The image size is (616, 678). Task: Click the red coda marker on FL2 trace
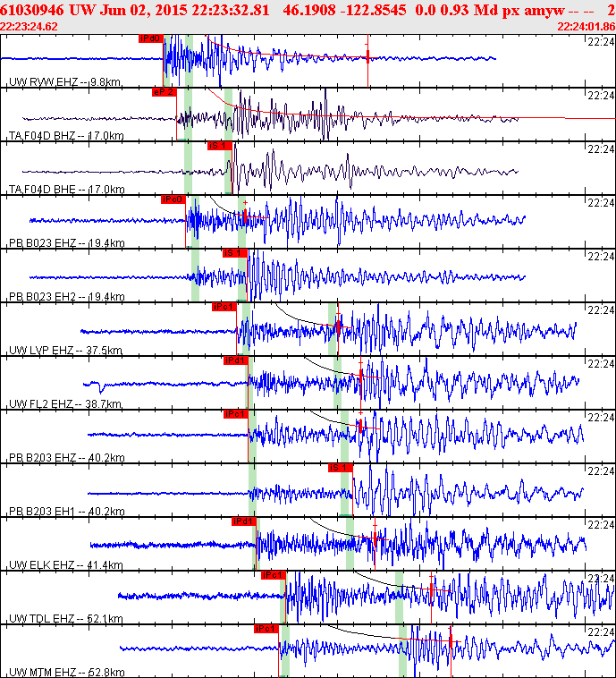(361, 377)
